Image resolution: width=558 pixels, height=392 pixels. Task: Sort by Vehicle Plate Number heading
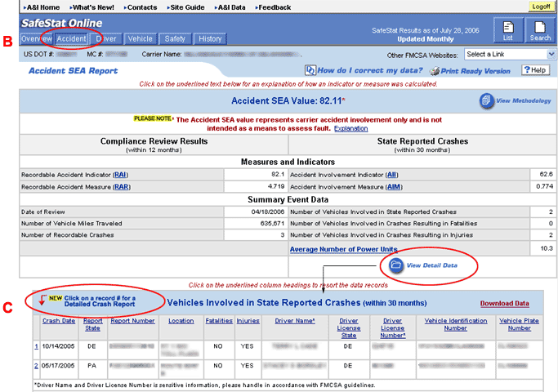519,324
